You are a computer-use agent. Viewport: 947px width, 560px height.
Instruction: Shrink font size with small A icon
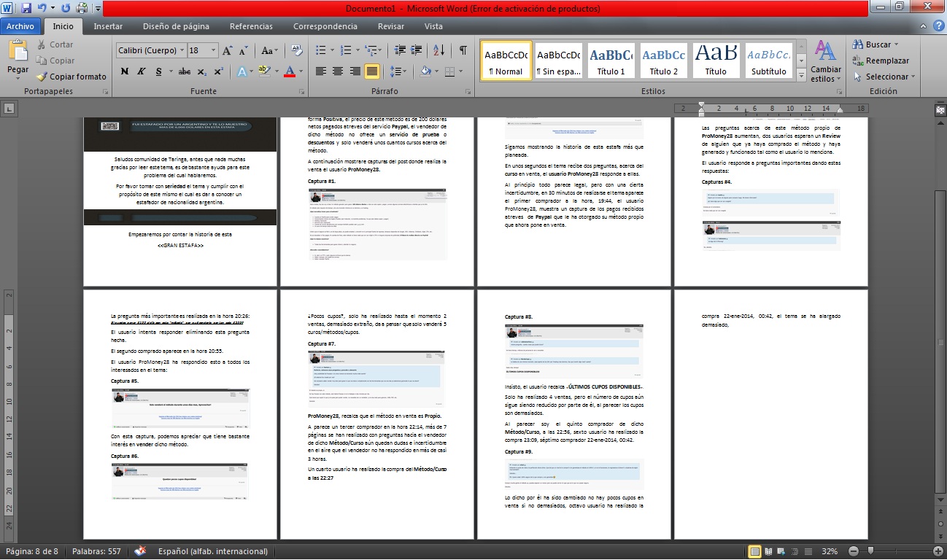click(x=243, y=51)
